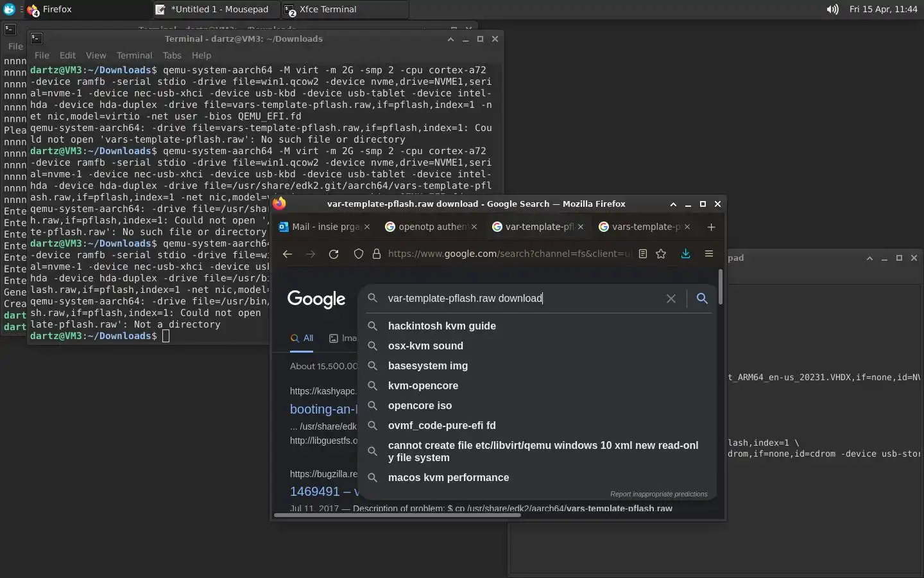The width and height of the screenshot is (924, 578).
Task: Close the Mail - insie prga tab
Action: pyautogui.click(x=367, y=227)
